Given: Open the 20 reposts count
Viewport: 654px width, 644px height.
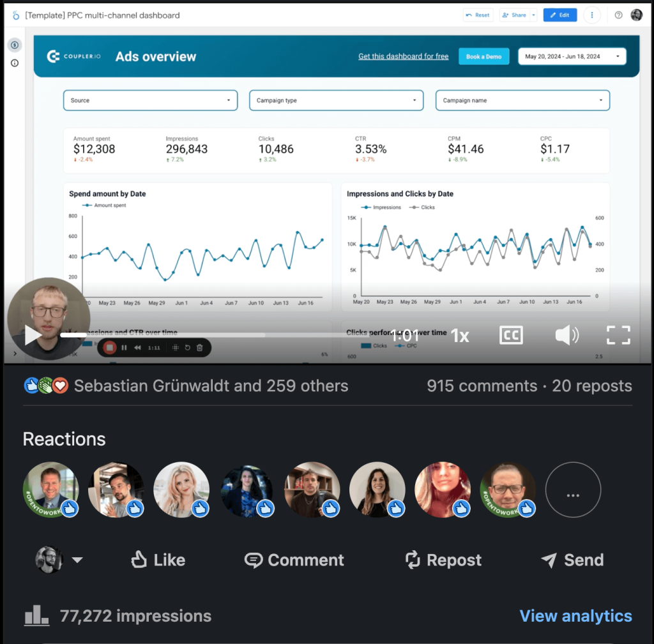Looking at the screenshot, I should click(592, 386).
